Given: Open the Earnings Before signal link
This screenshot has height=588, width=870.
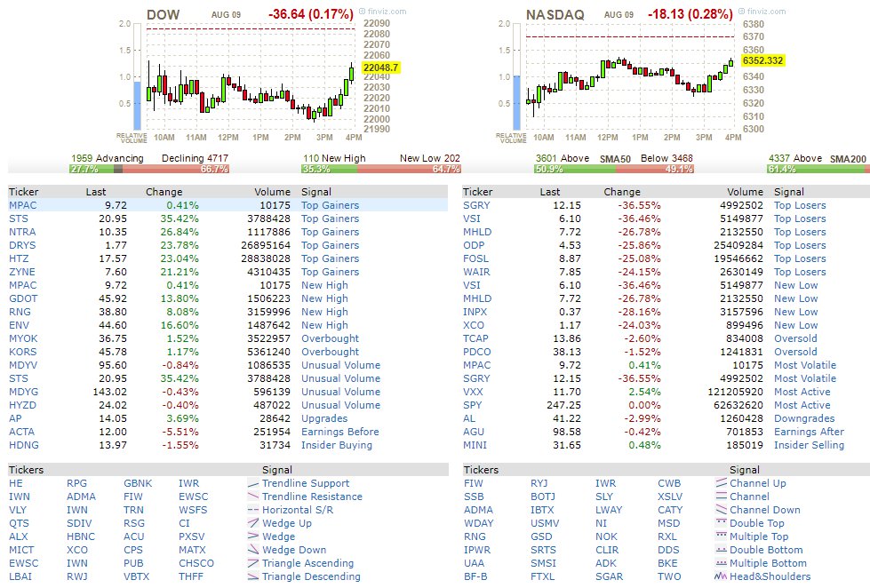Looking at the screenshot, I should coord(340,432).
